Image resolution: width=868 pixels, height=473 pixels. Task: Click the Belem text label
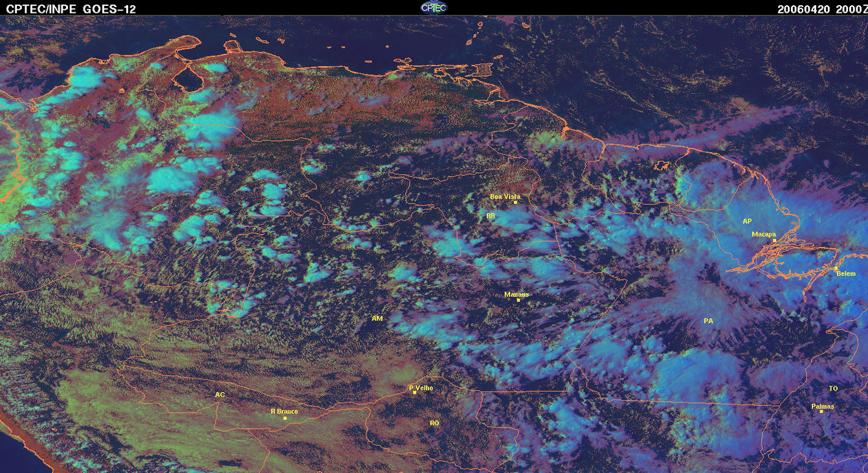click(846, 274)
